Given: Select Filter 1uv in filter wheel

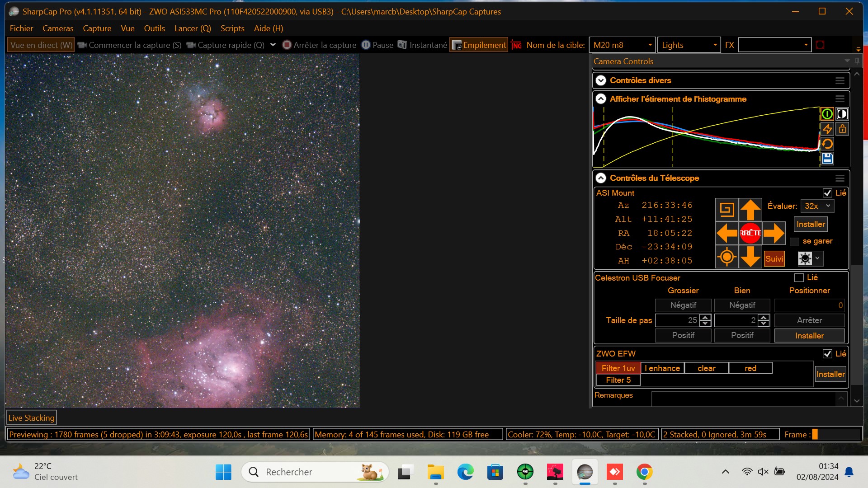Looking at the screenshot, I should (x=618, y=368).
